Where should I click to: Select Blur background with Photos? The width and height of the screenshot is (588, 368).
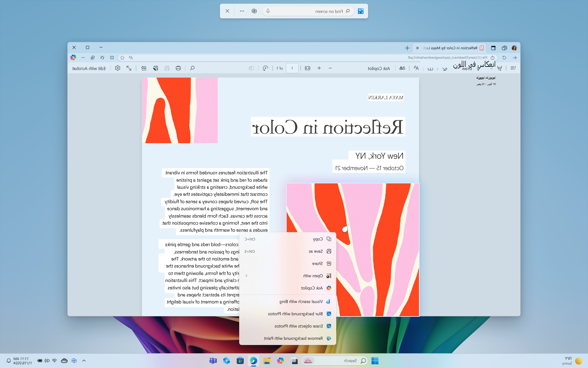click(288, 314)
